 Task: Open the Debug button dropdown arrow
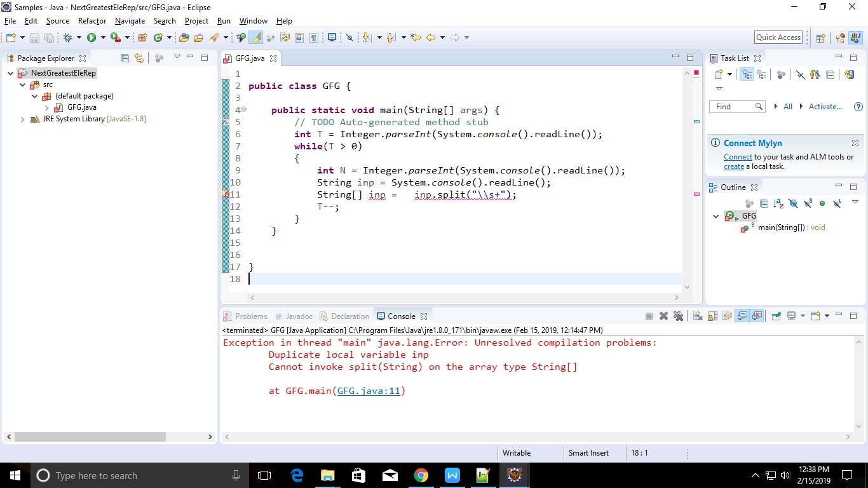tap(78, 37)
